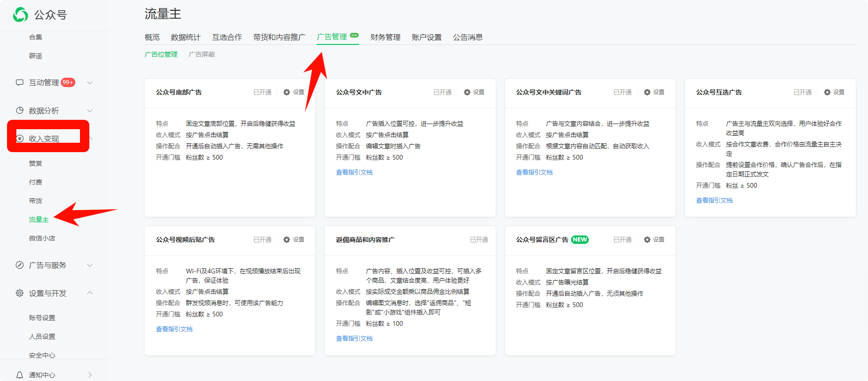Image resolution: width=868 pixels, height=381 pixels.
Task: Open 安全中心 in the sidebar
Action: tap(42, 355)
